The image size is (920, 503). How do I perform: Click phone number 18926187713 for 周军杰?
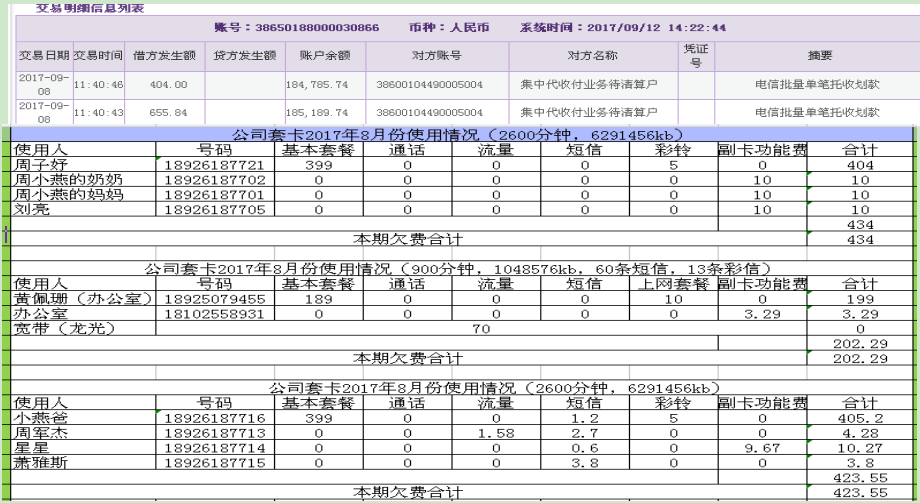pyautogui.click(x=214, y=433)
